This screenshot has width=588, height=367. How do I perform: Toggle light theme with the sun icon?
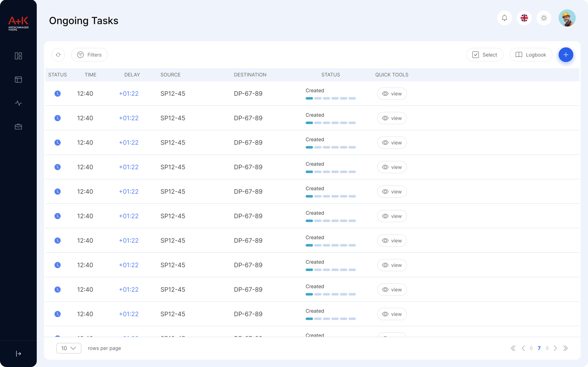point(544,18)
